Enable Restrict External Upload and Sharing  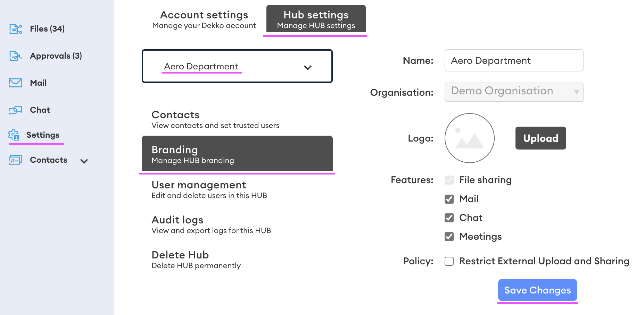point(449,261)
